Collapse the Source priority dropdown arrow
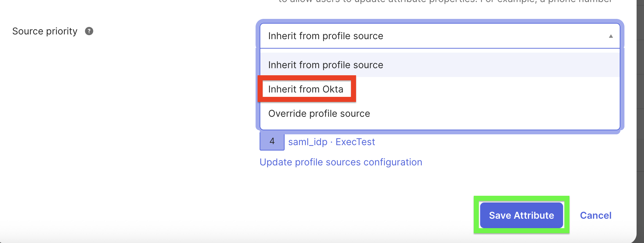Image resolution: width=644 pixels, height=243 pixels. [x=611, y=36]
